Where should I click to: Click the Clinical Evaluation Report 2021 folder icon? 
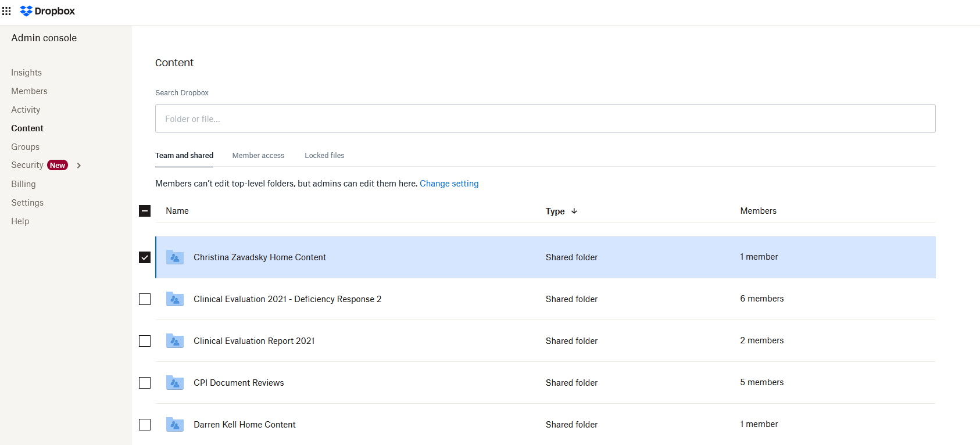pyautogui.click(x=175, y=340)
